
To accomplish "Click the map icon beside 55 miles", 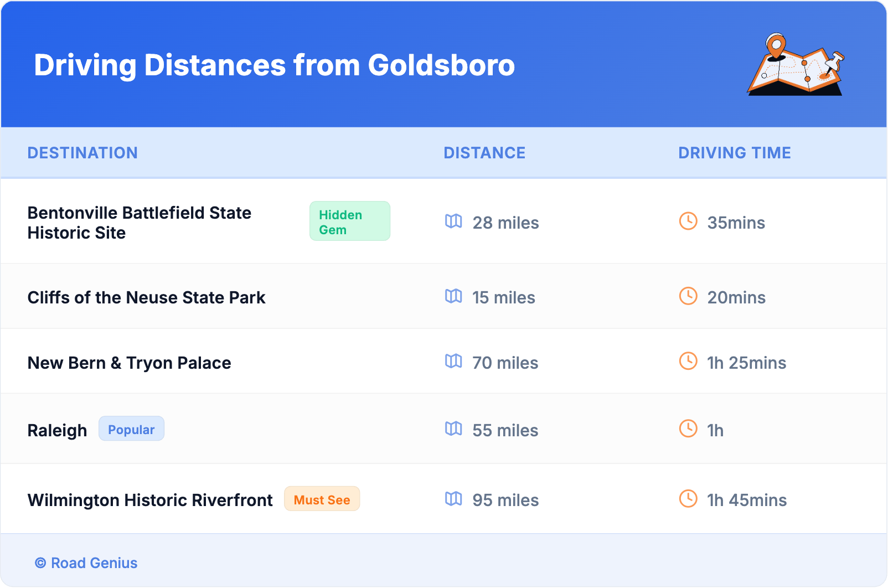I will [x=453, y=429].
